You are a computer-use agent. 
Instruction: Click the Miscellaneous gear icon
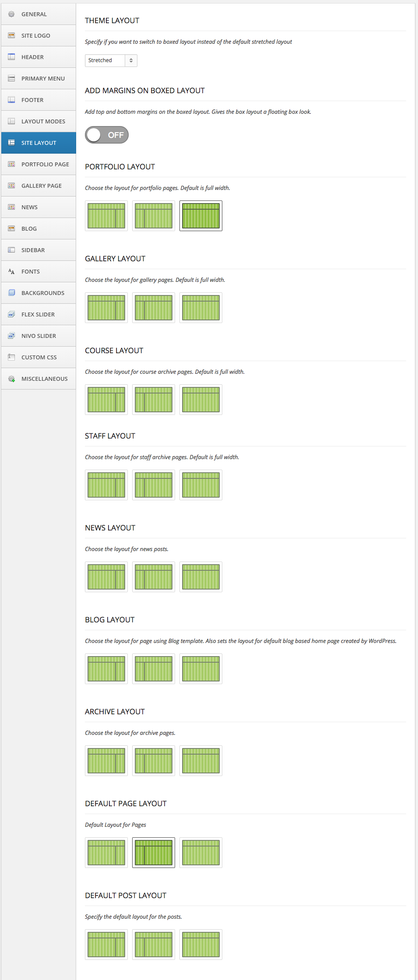tap(11, 379)
